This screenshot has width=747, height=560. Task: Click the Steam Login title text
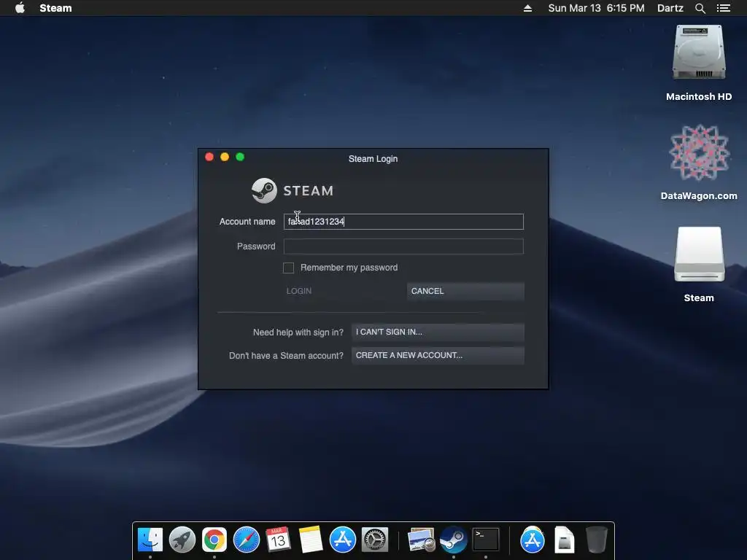click(x=373, y=158)
